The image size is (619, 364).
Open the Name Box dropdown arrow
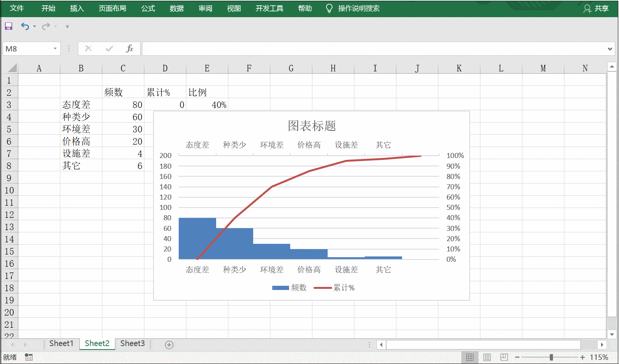point(55,48)
